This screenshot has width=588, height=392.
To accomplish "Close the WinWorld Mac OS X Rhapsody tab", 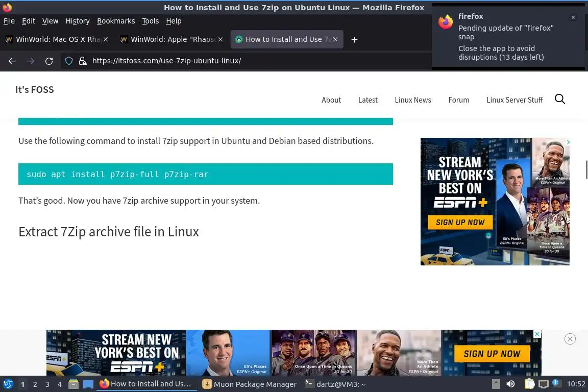I will (x=106, y=39).
